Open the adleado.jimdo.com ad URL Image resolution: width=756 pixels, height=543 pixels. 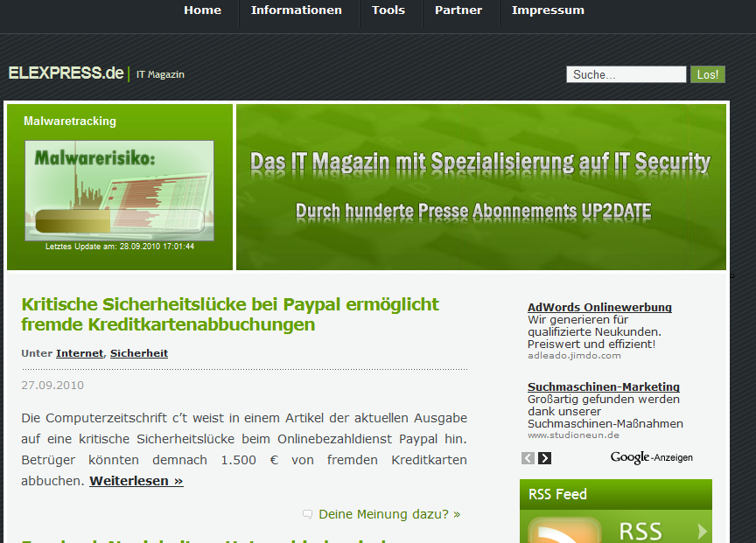click(574, 356)
